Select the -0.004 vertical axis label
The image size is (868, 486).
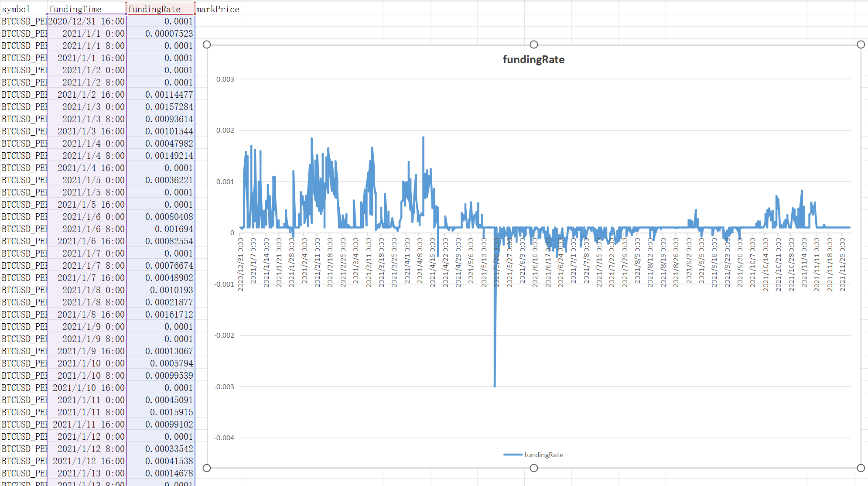tap(224, 438)
